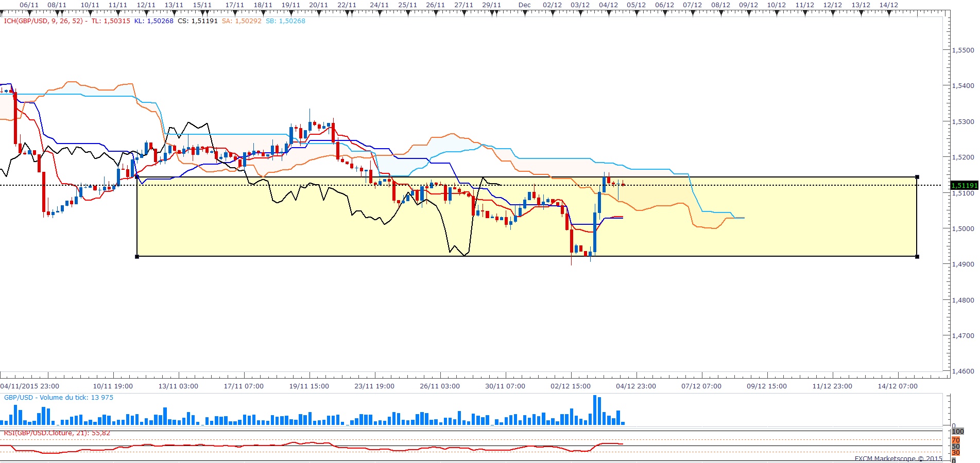Grab the bottom-left rectangle corner handle
The width and height of the screenshot is (980, 463).
(x=137, y=256)
